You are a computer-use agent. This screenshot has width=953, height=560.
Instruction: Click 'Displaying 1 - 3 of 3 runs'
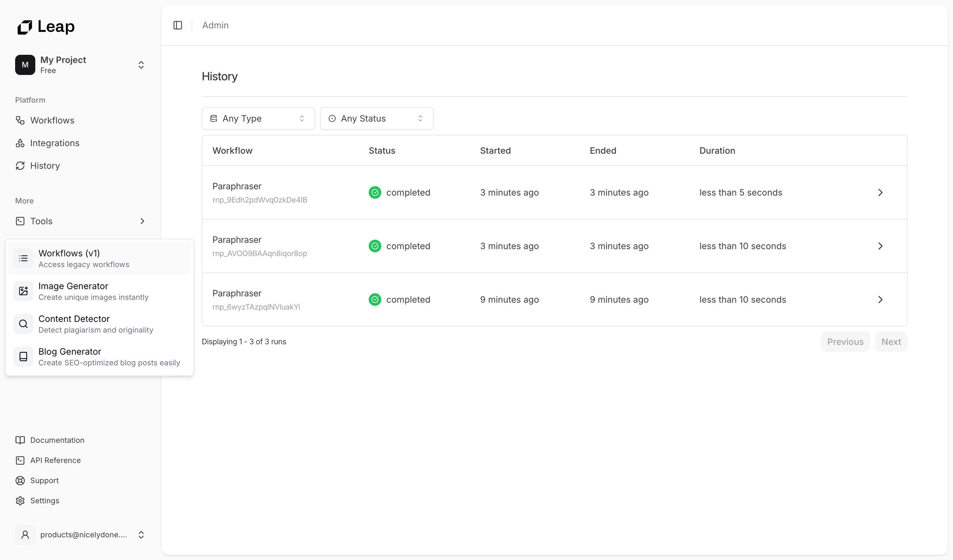click(x=244, y=342)
